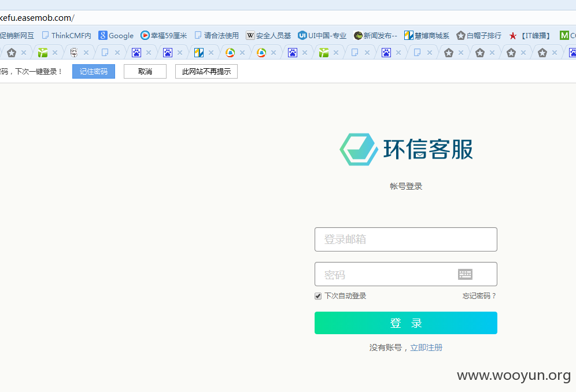Open the 促销新网互 bookmark

pyautogui.click(x=17, y=36)
